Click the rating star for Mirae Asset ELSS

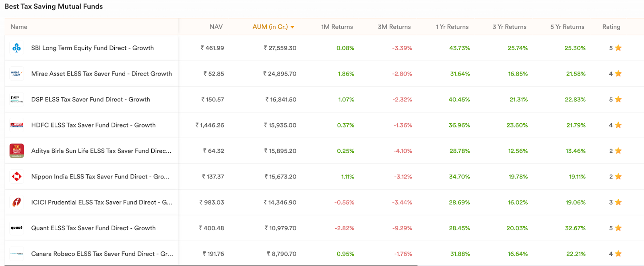[x=618, y=74]
